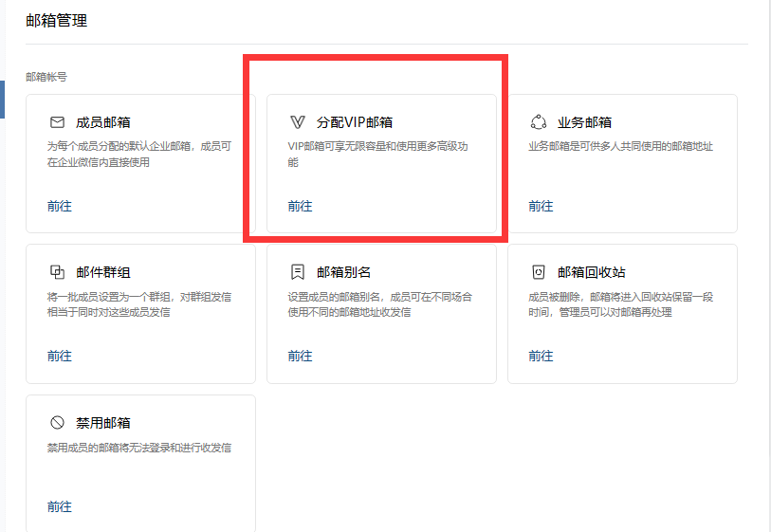Click the 禁用邮箱 prohibited circle icon
This screenshot has height=532, width=771.
(57, 423)
